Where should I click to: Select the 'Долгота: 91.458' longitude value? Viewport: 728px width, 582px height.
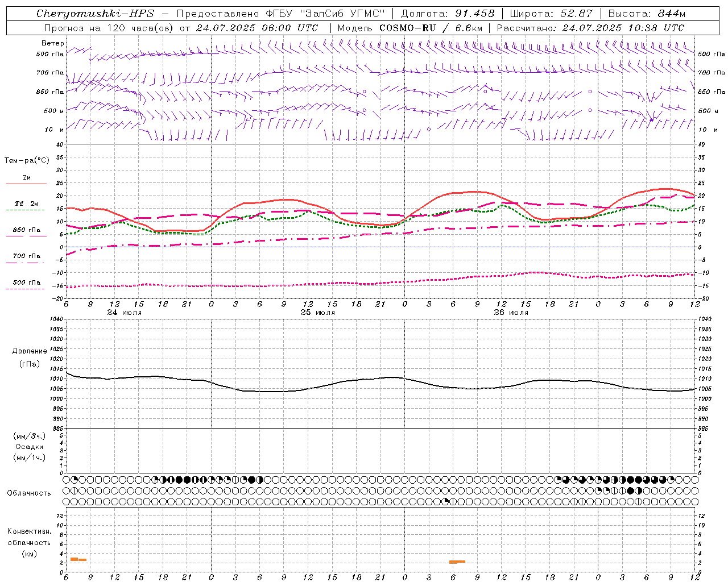(x=448, y=14)
